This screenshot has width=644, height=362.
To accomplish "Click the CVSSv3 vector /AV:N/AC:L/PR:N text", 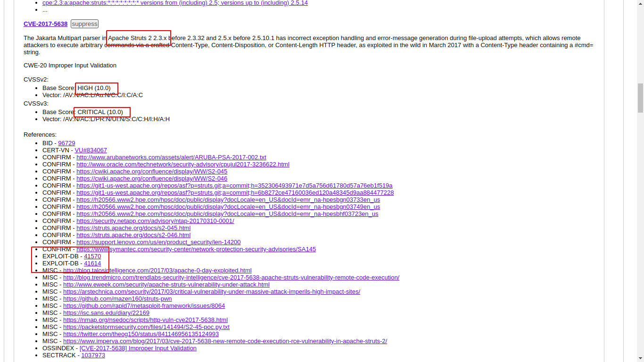I will pyautogui.click(x=116, y=119).
